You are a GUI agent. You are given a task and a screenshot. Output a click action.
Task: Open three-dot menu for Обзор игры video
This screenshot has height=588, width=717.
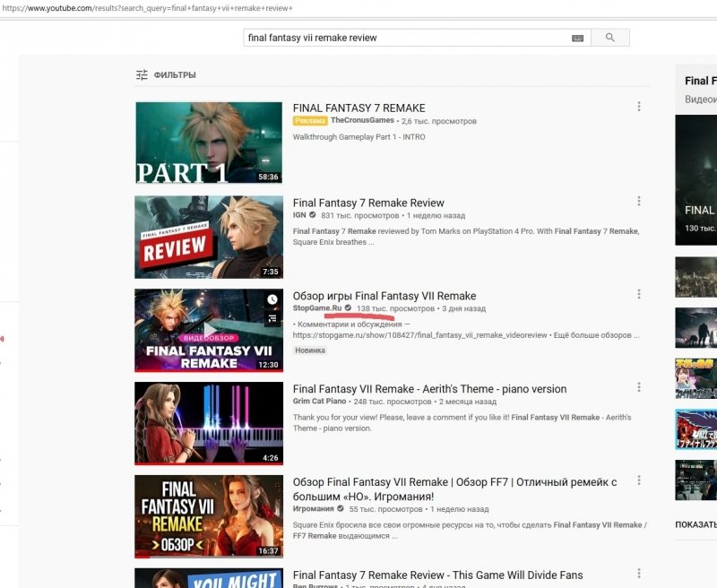[639, 294]
